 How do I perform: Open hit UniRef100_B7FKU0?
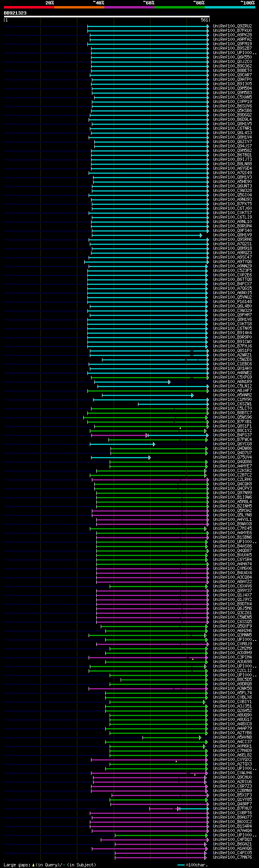click(x=232, y=30)
